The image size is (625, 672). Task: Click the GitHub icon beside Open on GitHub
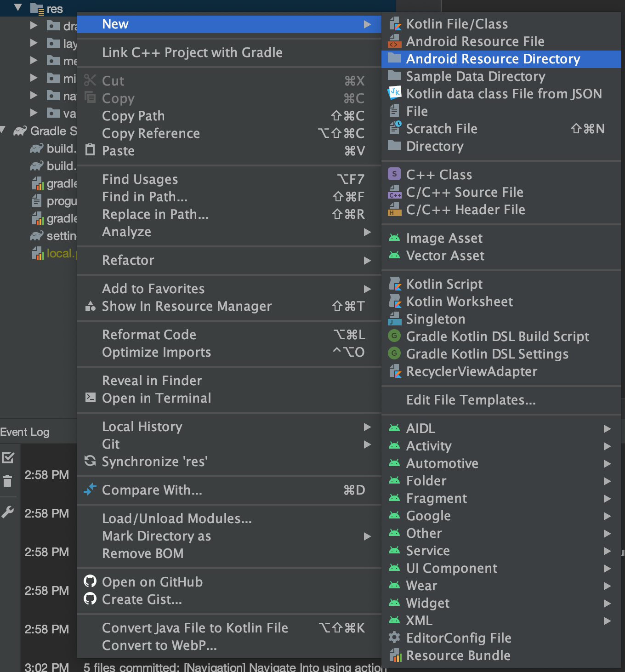(90, 581)
